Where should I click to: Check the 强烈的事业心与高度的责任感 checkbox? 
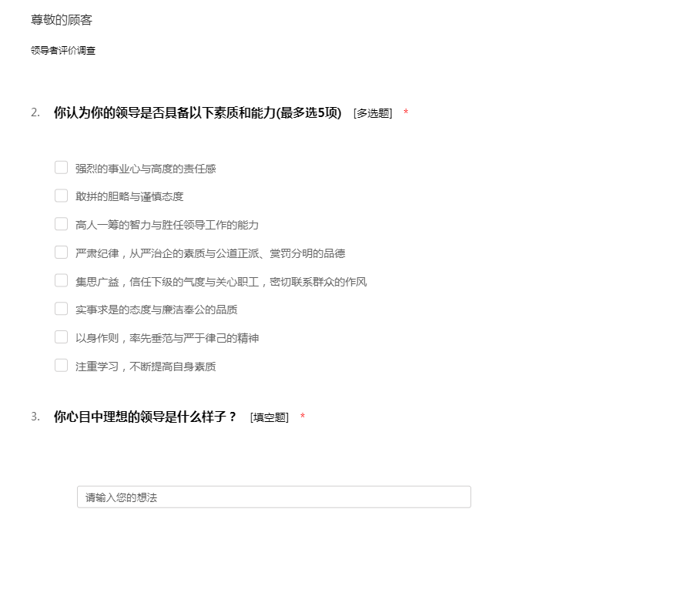point(61,168)
